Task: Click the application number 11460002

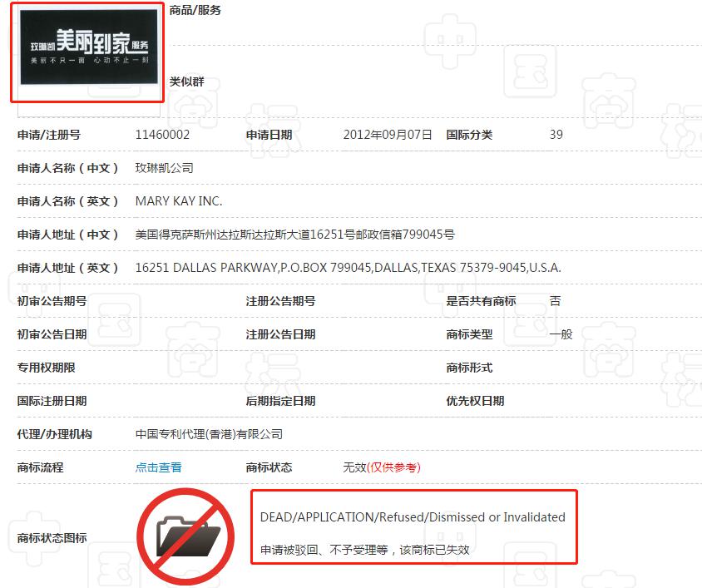Action: click(x=162, y=135)
